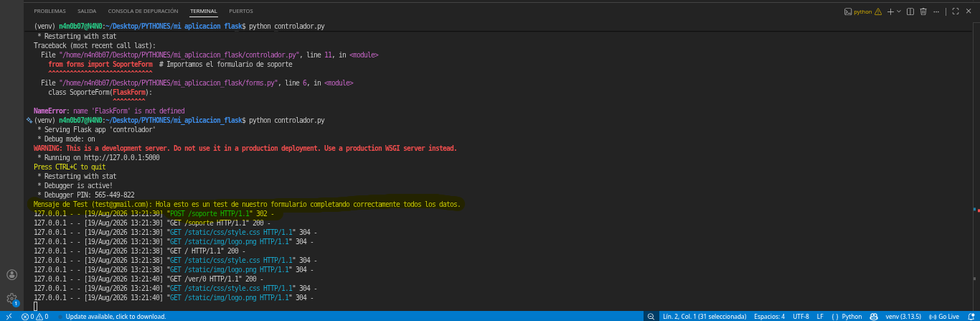The width and height of the screenshot is (980, 321).
Task: Click the 'Debugger PIN: 565-449-822' line
Action: coord(85,195)
